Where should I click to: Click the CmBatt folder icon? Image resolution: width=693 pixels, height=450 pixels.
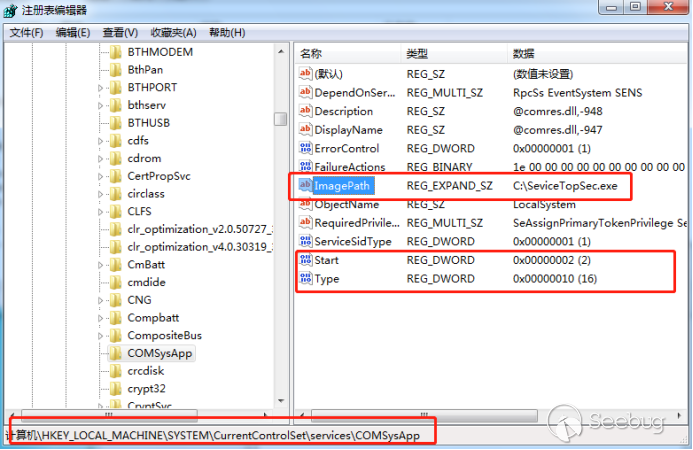[x=116, y=264]
